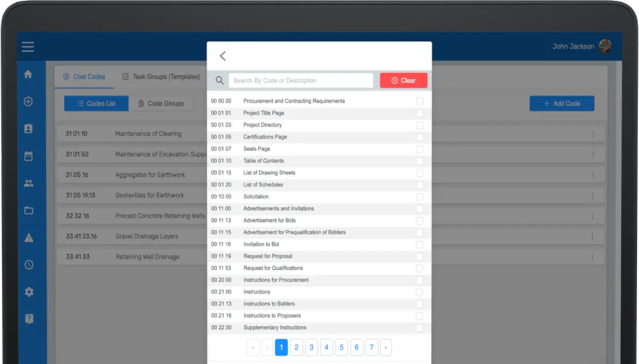Click the first page double-arrow button
The image size is (639, 364).
pyautogui.click(x=253, y=348)
